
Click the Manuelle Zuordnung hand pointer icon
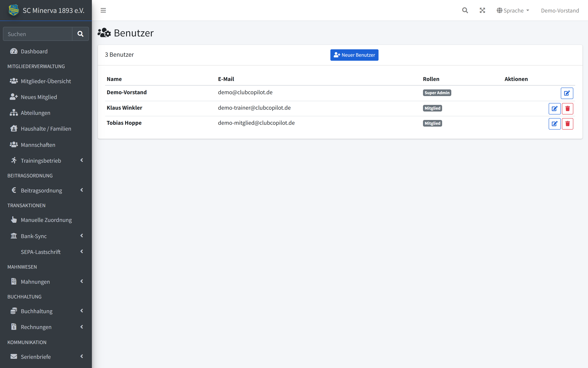pos(14,220)
